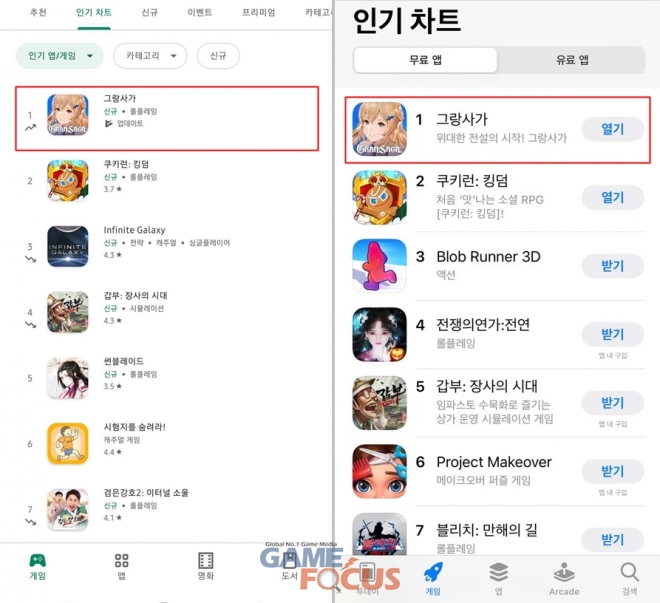This screenshot has width=660, height=603.
Task: Select the rocket 게임 icon in App Store
Action: [x=433, y=572]
